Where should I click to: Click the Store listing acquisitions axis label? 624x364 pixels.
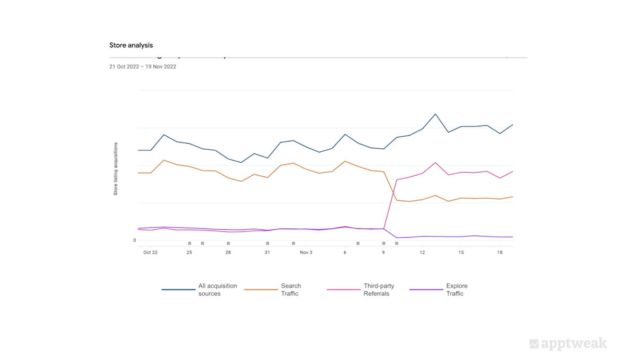click(116, 168)
